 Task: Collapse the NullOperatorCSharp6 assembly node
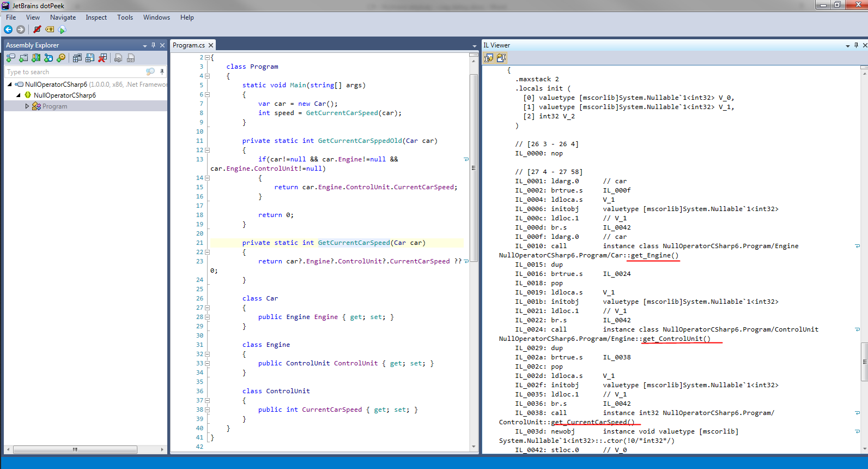(9, 85)
